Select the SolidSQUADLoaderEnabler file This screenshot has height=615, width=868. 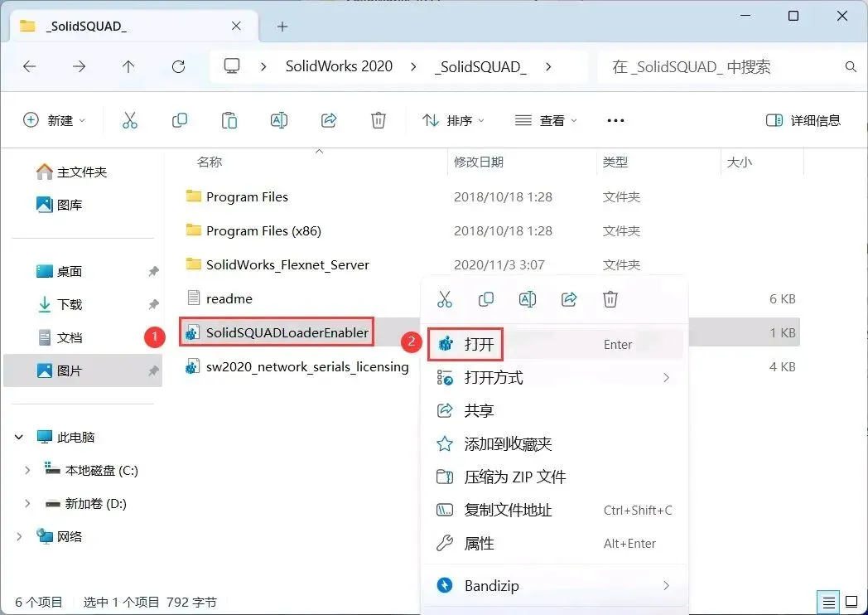287,332
